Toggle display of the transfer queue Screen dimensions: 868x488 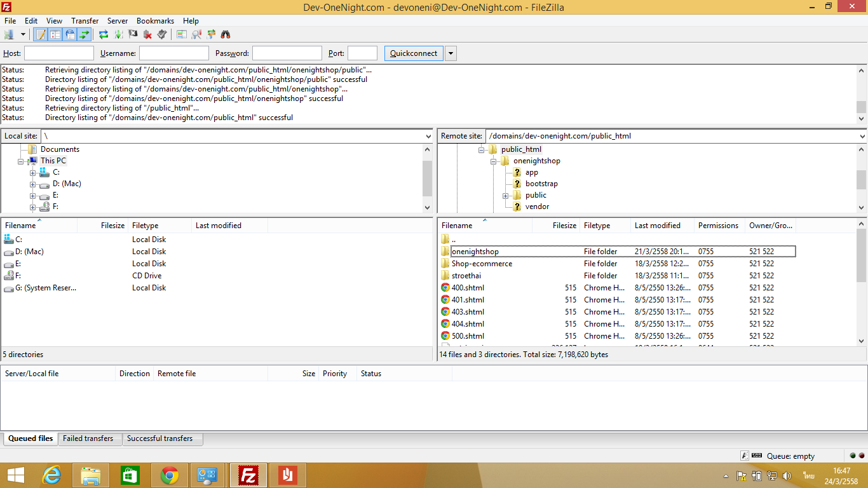point(84,34)
